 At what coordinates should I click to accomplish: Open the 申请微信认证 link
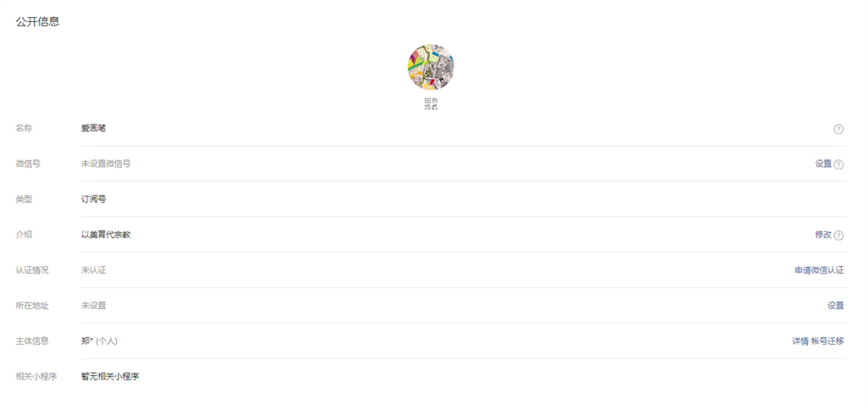click(x=820, y=270)
